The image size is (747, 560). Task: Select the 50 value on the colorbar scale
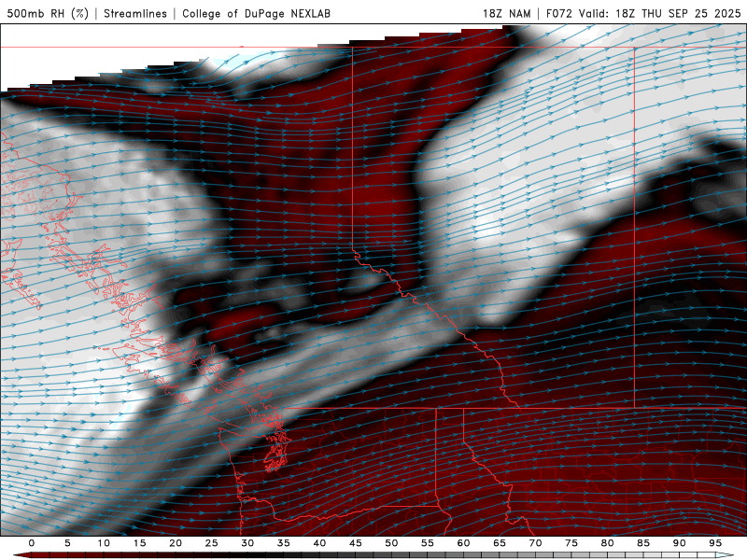point(391,543)
